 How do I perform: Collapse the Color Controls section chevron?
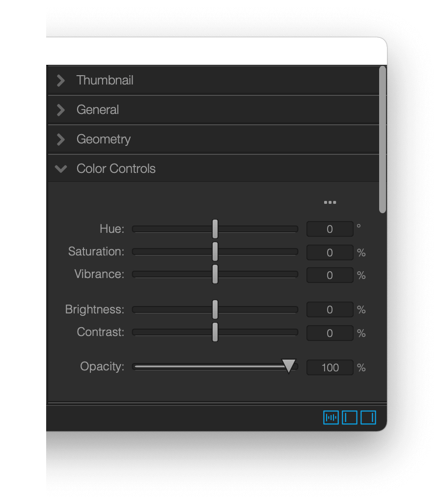pyautogui.click(x=61, y=169)
